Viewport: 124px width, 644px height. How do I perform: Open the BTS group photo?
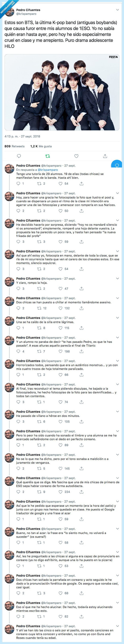[x=62, y=92]
